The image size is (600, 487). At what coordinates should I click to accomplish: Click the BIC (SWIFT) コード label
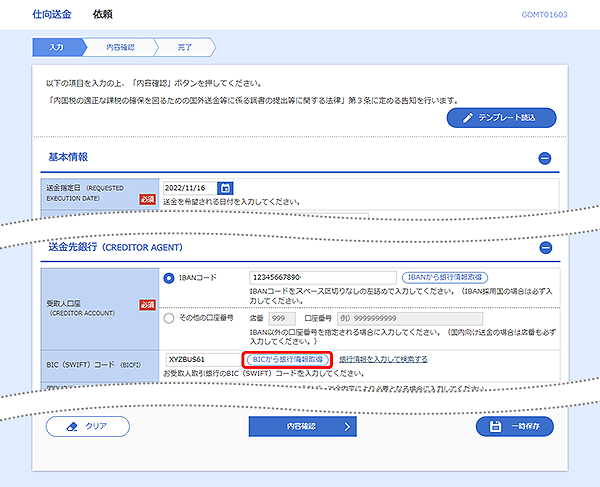point(94,365)
